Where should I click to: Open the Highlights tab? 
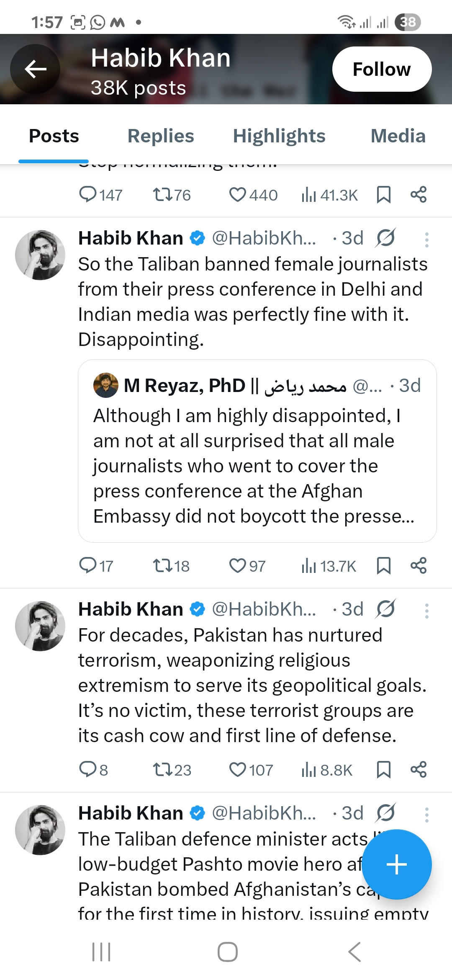[279, 136]
